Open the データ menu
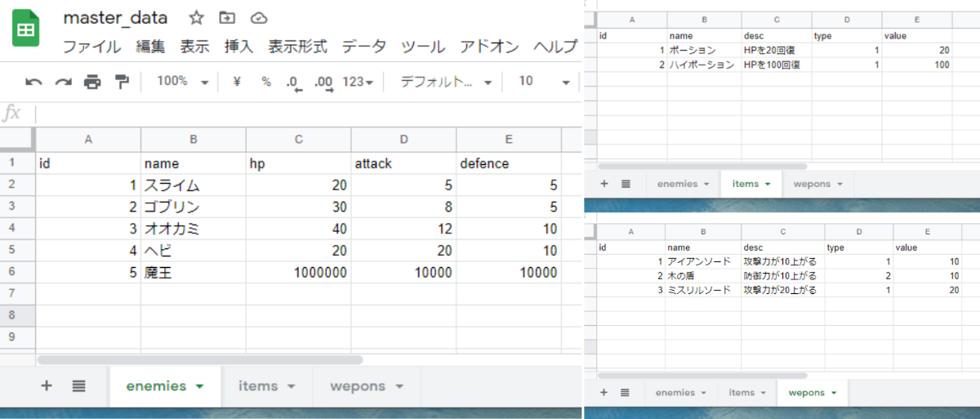This screenshot has height=419, width=980. click(363, 47)
